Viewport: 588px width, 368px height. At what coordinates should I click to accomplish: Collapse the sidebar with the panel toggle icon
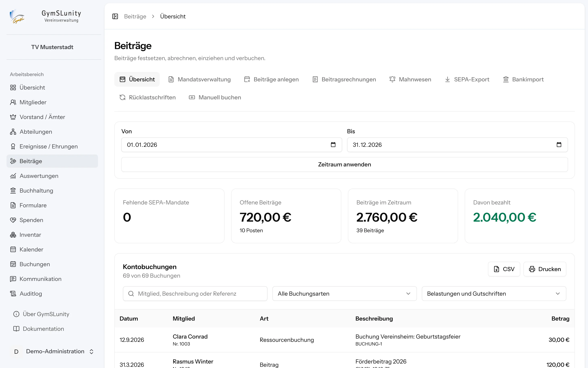pos(115,16)
